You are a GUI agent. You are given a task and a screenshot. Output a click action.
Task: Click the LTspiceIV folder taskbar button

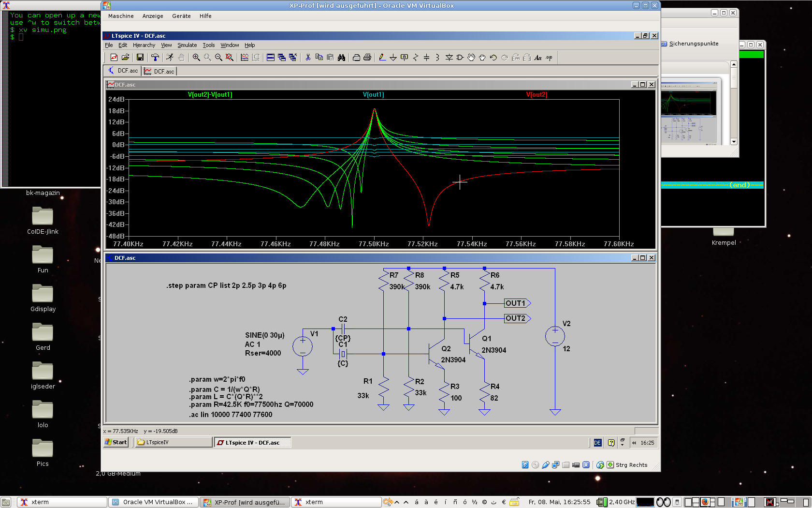point(173,442)
